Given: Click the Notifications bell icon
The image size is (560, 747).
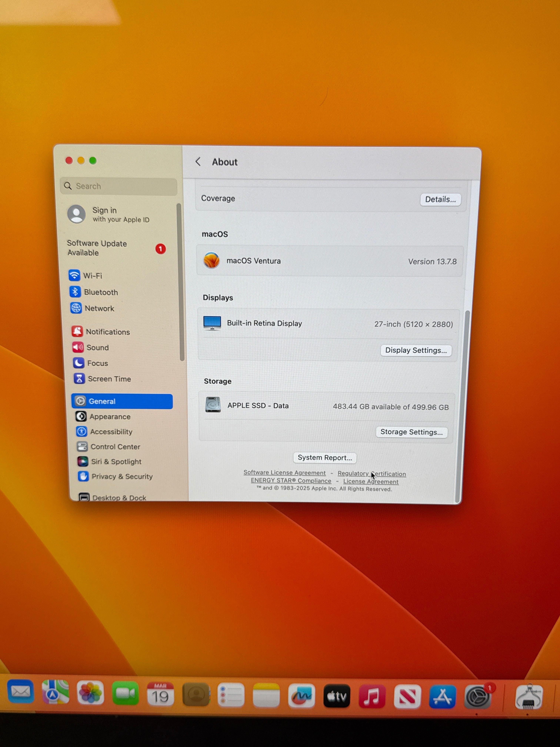Looking at the screenshot, I should tap(77, 331).
